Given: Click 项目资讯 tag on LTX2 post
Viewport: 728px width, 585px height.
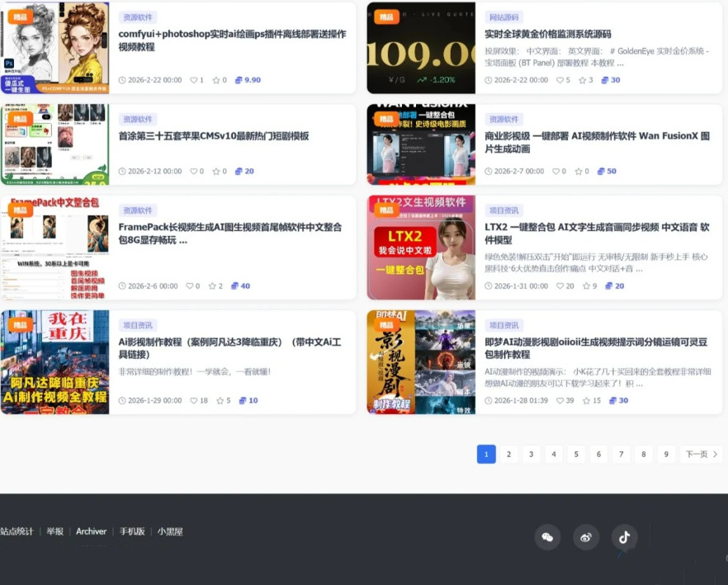Looking at the screenshot, I should [503, 210].
